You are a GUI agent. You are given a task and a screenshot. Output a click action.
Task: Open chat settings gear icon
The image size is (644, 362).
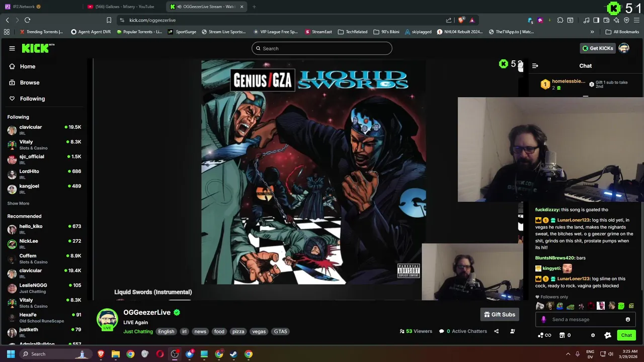click(x=593, y=335)
